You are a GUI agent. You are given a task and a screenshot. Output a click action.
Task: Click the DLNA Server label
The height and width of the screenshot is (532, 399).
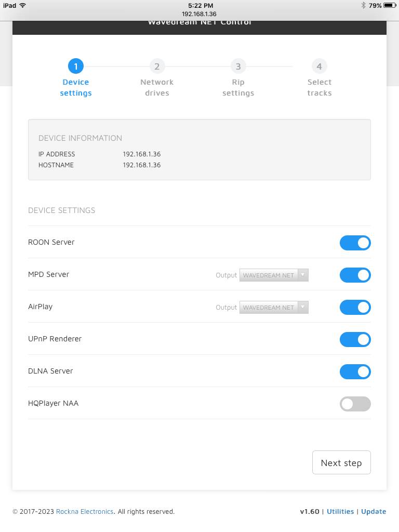[50, 371]
